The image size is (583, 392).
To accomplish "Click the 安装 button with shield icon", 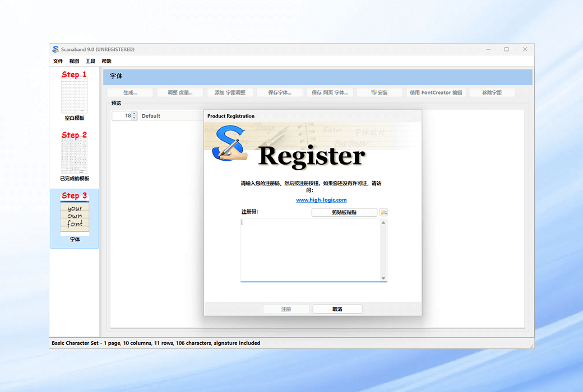I will [x=380, y=92].
